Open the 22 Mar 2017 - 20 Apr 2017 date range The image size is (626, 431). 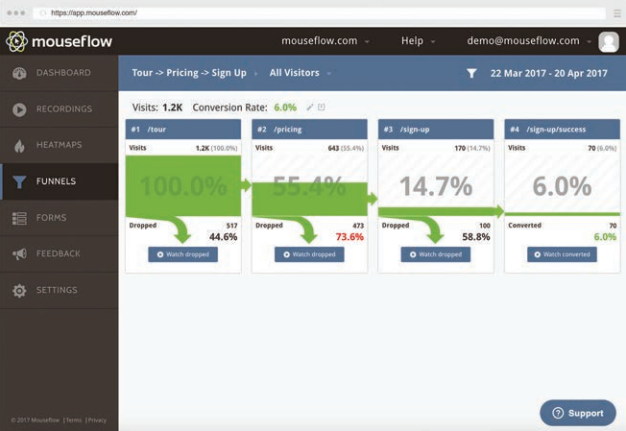[549, 73]
